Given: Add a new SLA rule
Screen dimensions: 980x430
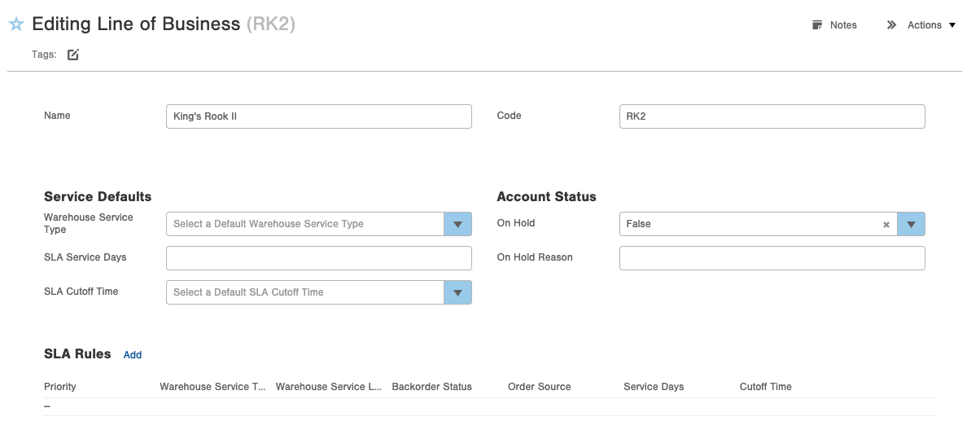Looking at the screenshot, I should (133, 355).
